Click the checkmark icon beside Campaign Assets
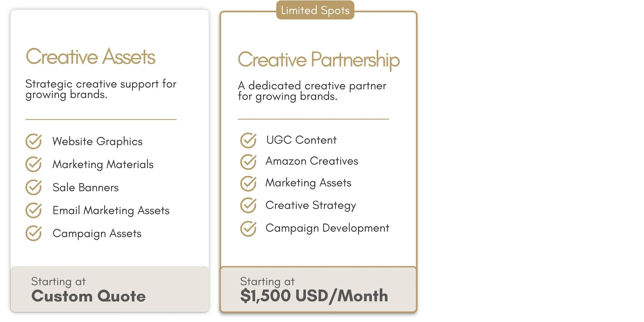Screen dimensions: 644x322 [x=33, y=233]
